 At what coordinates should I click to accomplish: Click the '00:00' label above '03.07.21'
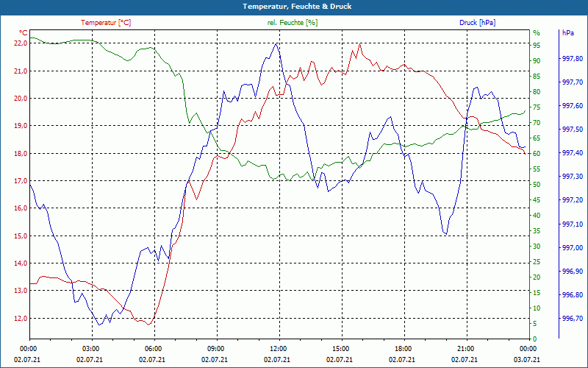(x=528, y=348)
